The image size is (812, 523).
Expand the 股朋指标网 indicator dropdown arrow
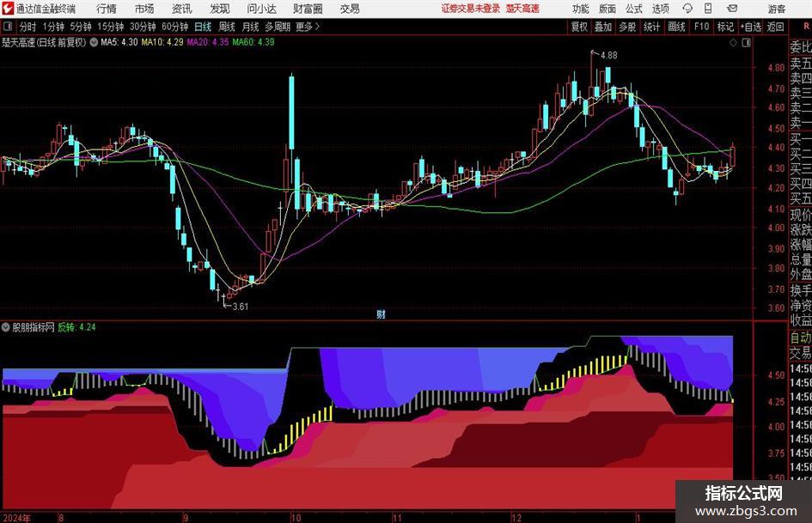coord(6,327)
